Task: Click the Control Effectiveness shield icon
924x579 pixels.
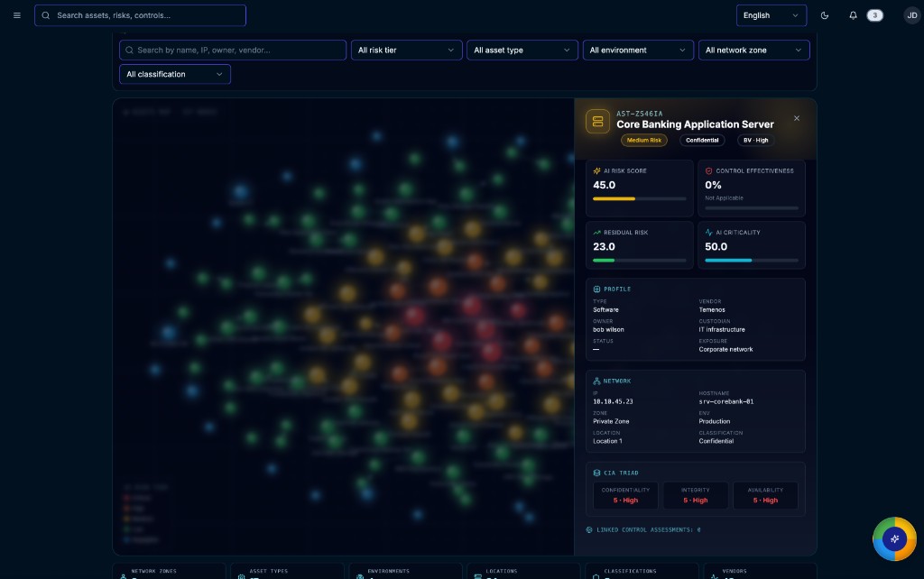Action: (x=709, y=170)
